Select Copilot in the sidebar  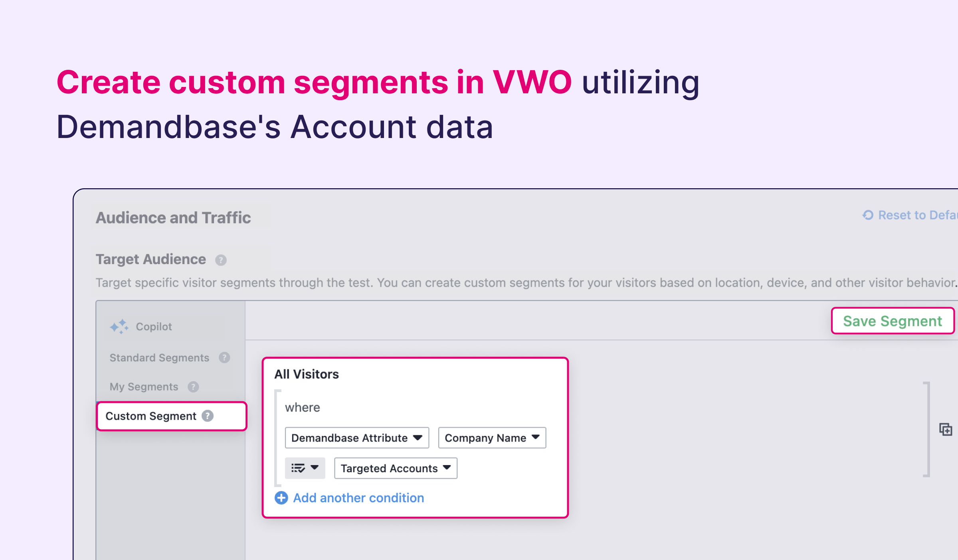pos(154,327)
